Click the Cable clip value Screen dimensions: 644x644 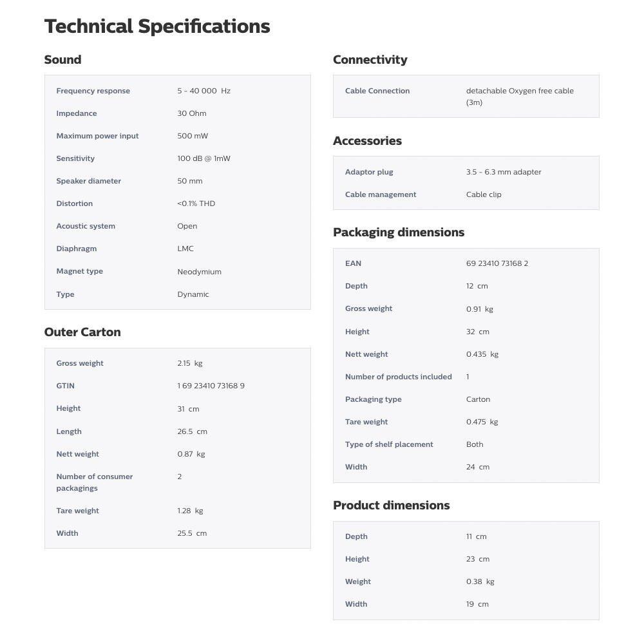pos(484,194)
